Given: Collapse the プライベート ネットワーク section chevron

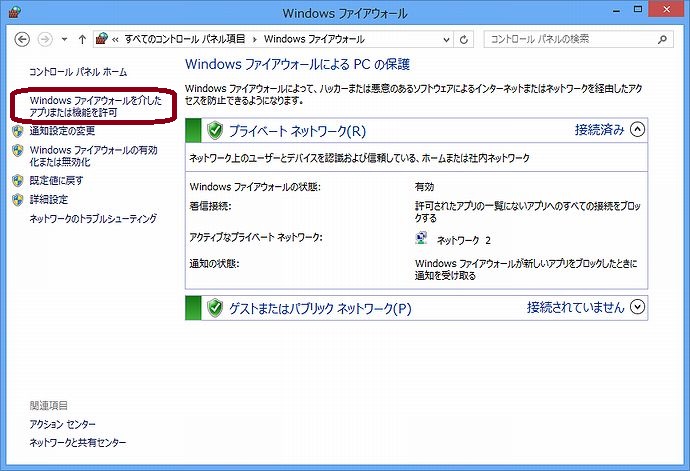Looking at the screenshot, I should click(637, 129).
